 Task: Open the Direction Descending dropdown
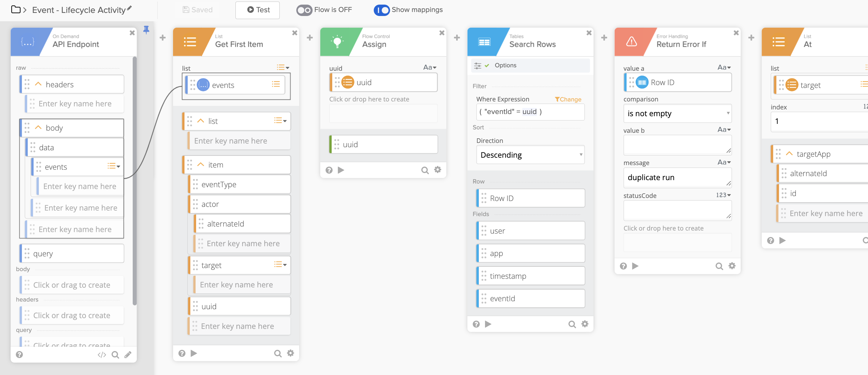(x=530, y=155)
